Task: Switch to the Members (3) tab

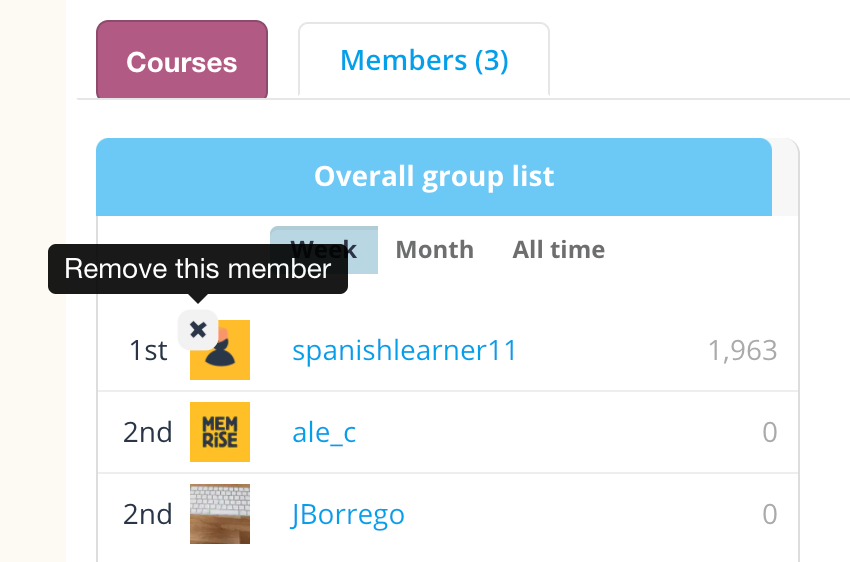Action: point(424,61)
